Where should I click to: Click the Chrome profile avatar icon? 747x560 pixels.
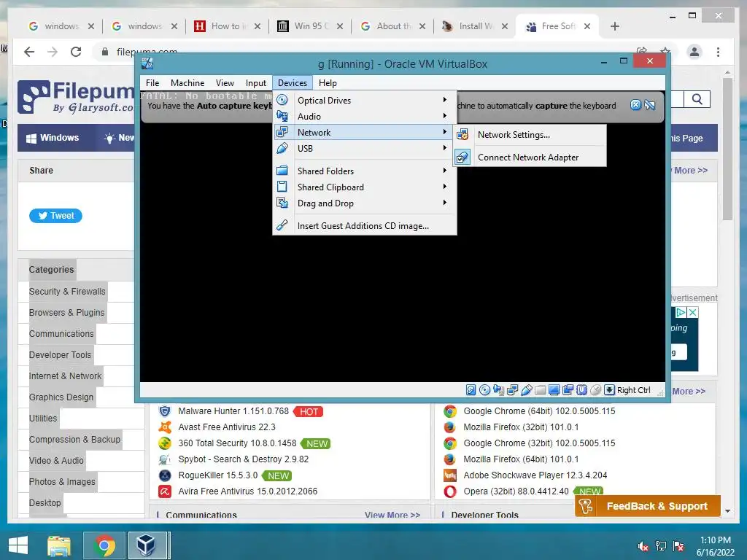pyautogui.click(x=694, y=52)
